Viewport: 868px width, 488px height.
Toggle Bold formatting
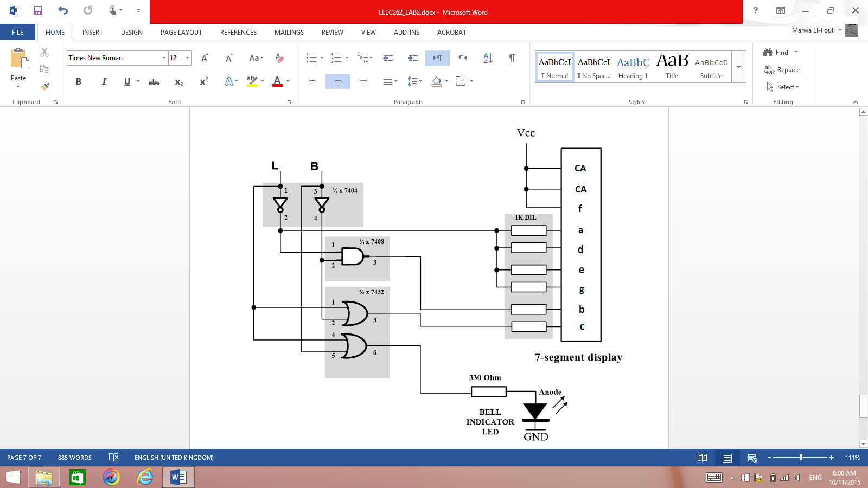[78, 81]
